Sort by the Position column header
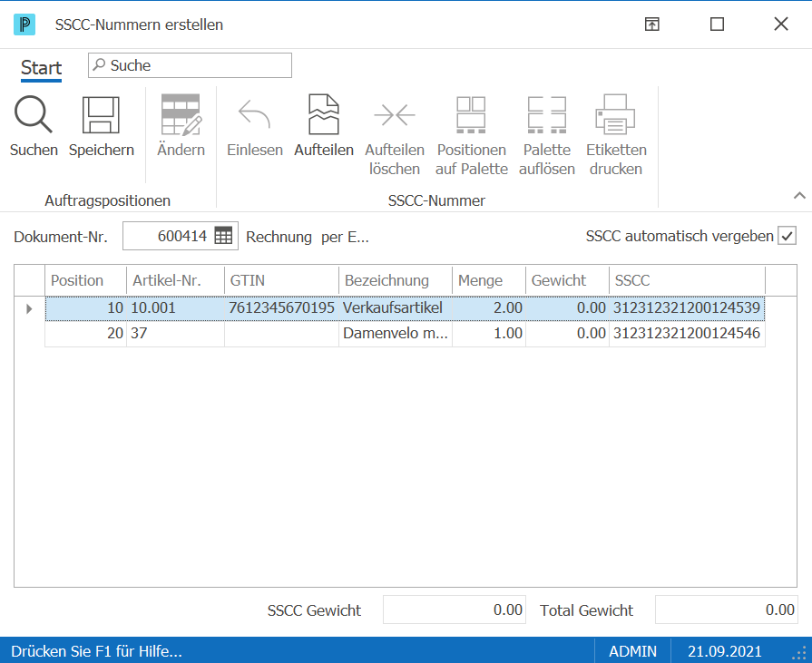Screen dimensions: 812x663 tap(86, 280)
